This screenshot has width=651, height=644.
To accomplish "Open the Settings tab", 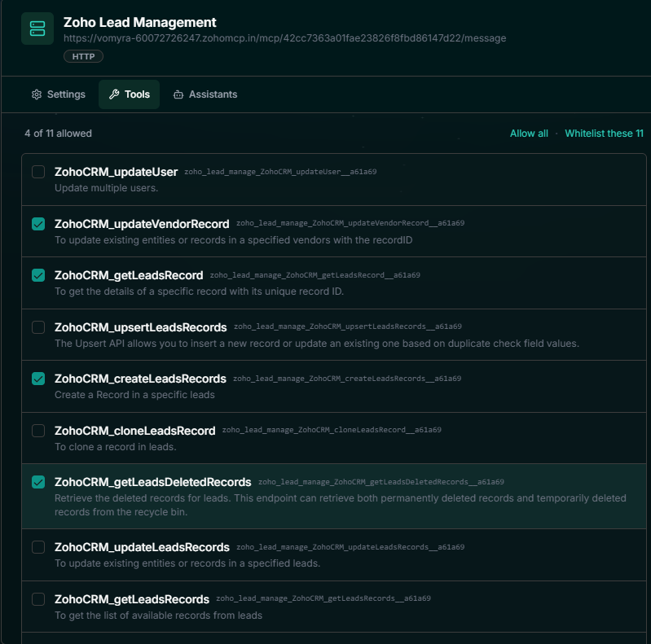I will pos(59,94).
